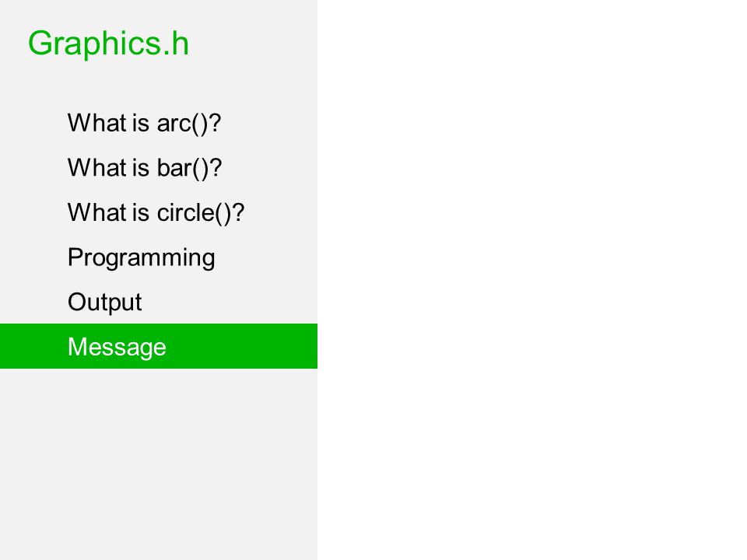Click the word 'circle()' in the list
The width and height of the screenshot is (747, 560).
(194, 213)
